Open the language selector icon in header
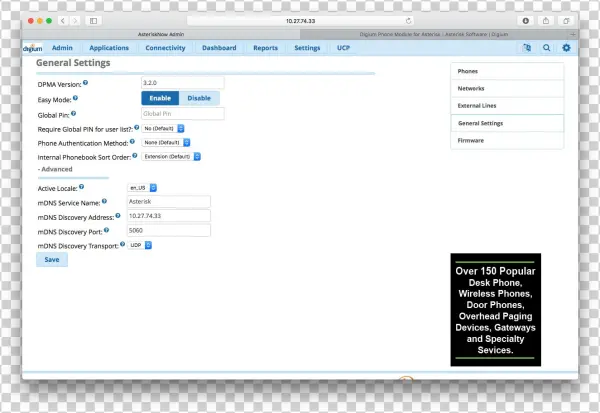Viewport: 600px width, 413px height. (x=527, y=48)
